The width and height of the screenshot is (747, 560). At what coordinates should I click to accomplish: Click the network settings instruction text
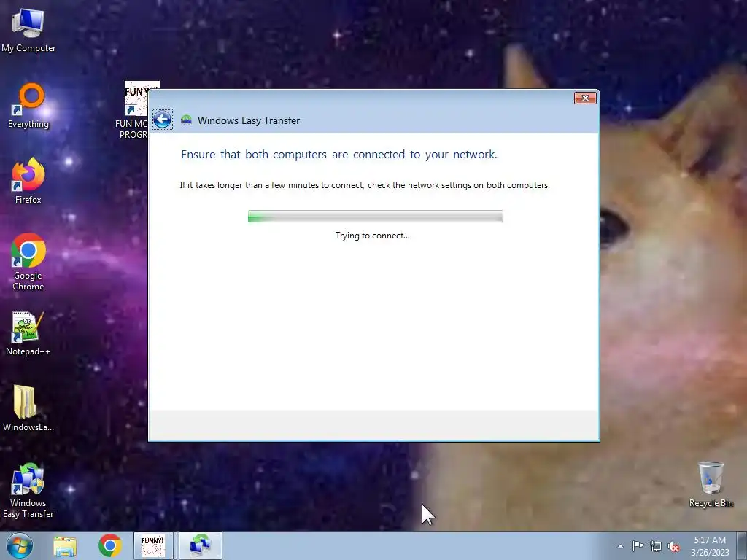pos(365,185)
